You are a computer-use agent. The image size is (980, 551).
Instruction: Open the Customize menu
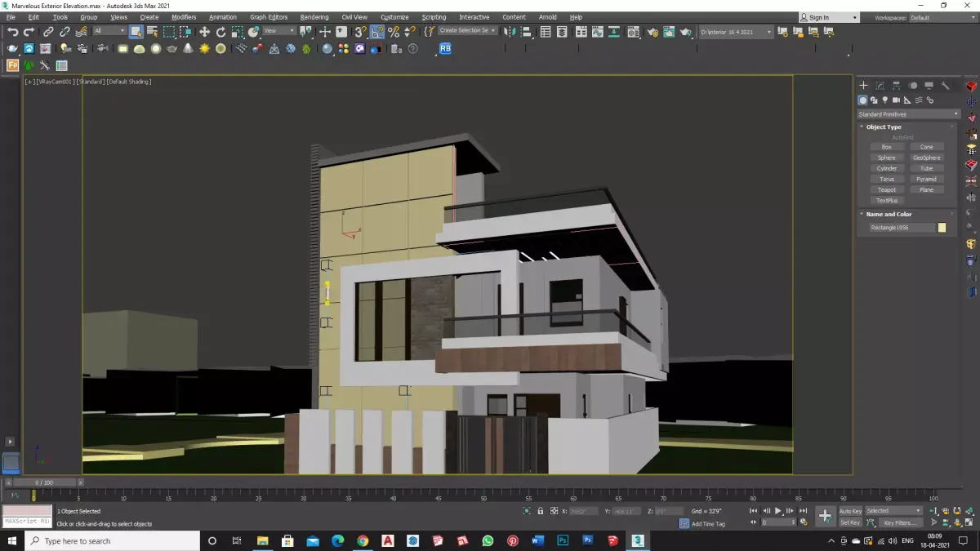point(394,17)
